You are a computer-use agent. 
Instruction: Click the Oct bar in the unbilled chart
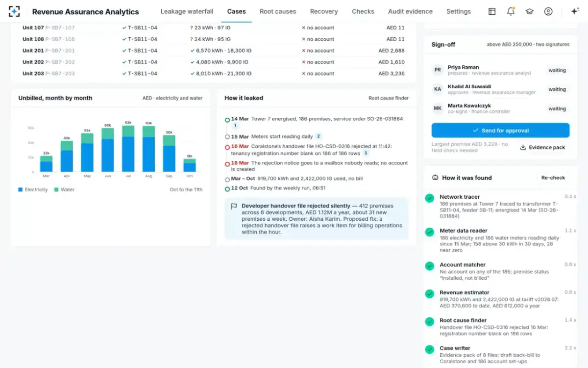[190, 165]
